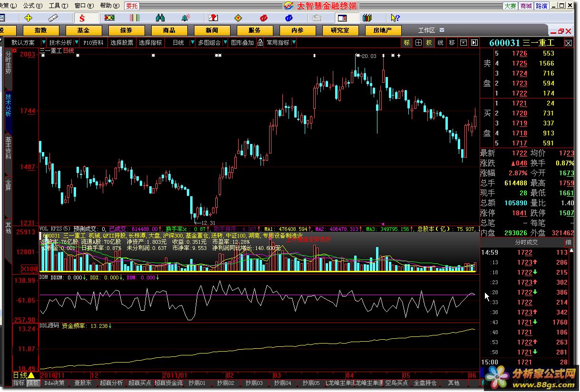Image resolution: width=580 pixels, height=392 pixels.
Task: Click the 20.03 high price marker
Action: tap(368, 56)
